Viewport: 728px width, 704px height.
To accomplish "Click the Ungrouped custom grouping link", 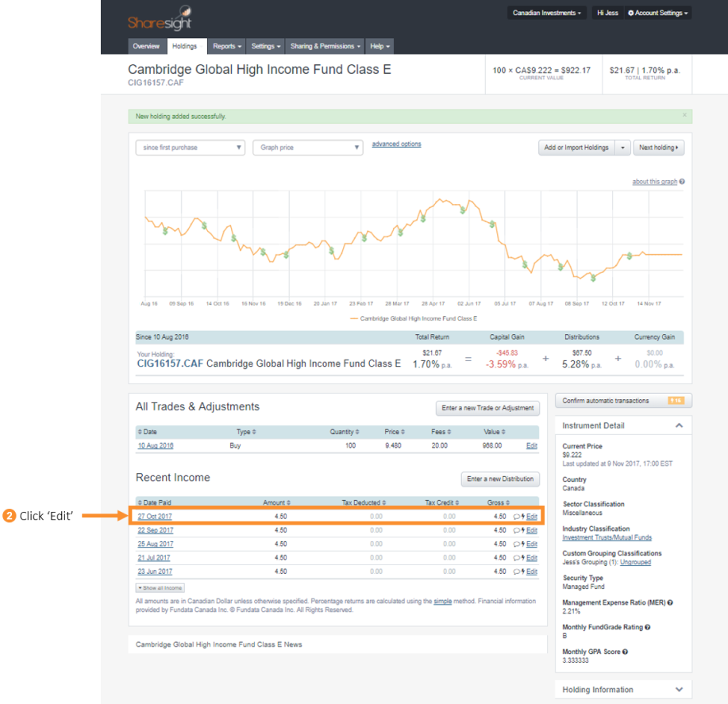I will coord(635,562).
